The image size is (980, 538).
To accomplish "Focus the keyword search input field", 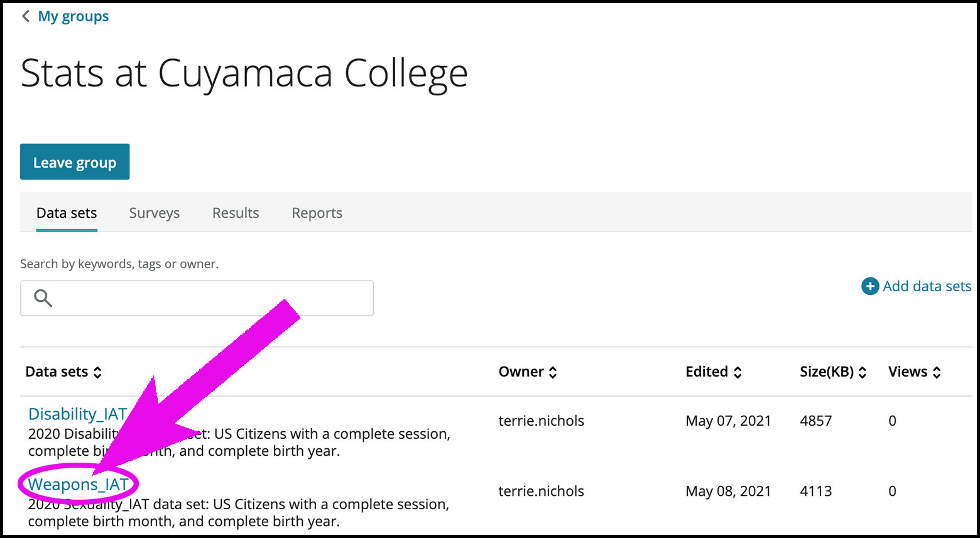I will coord(197,298).
